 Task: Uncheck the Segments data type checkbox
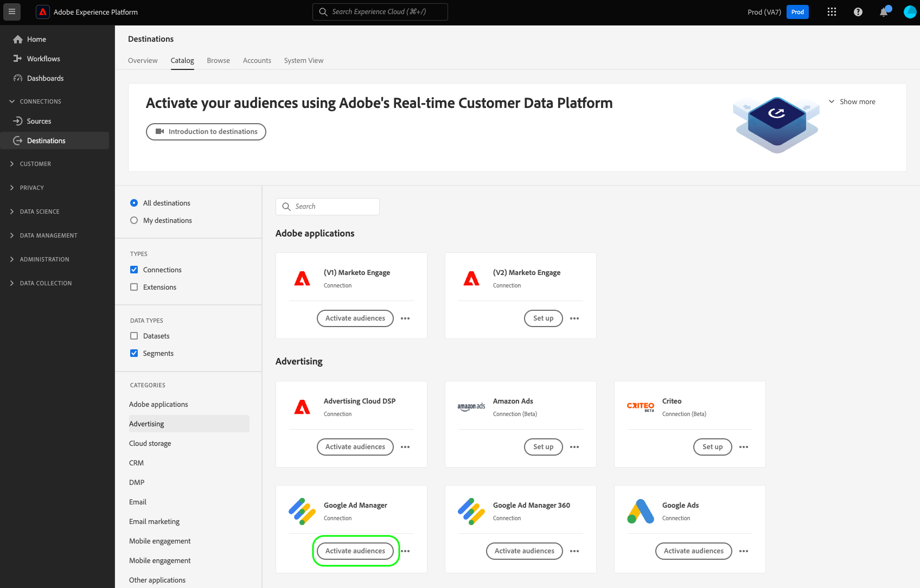(134, 353)
